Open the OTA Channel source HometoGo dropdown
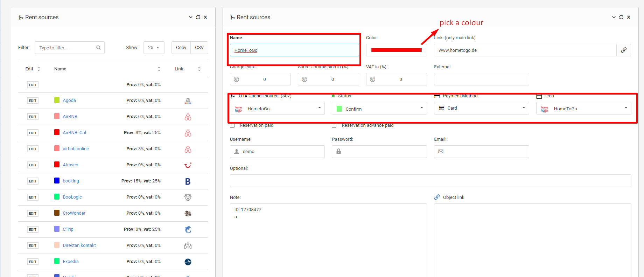Viewport: 644px width, 277px height. tap(277, 109)
